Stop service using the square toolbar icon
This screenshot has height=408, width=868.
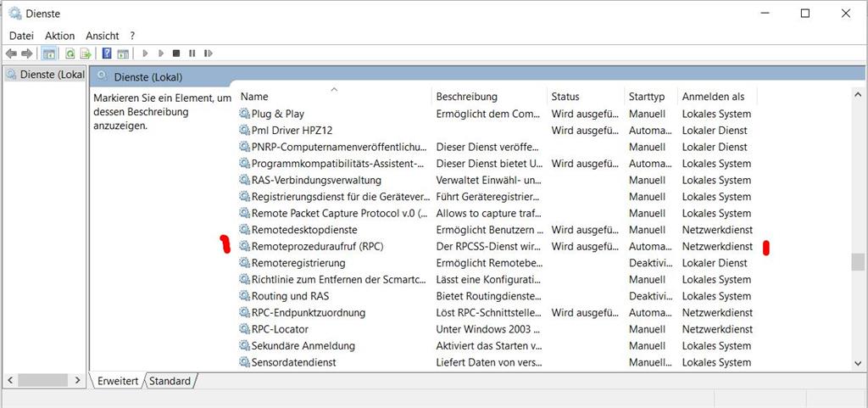pos(176,53)
